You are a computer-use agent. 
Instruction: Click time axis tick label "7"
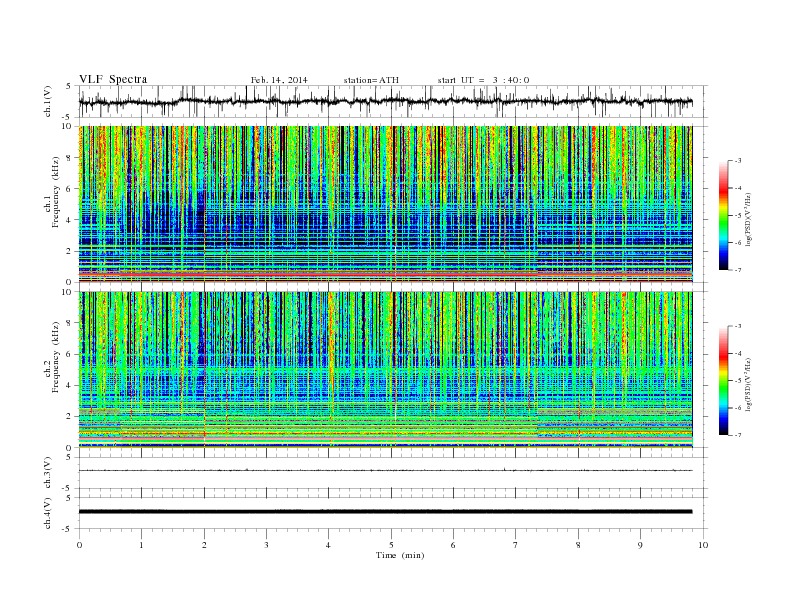[x=516, y=545]
